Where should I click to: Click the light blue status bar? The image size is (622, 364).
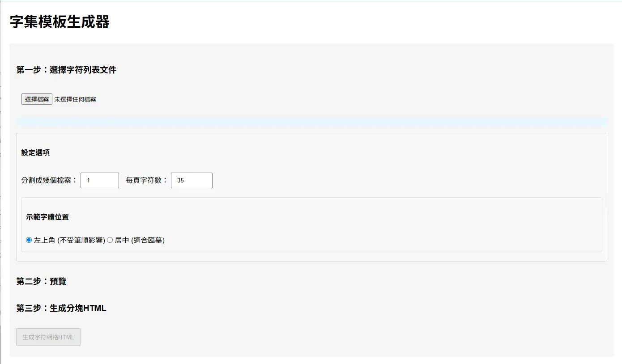[311, 122]
